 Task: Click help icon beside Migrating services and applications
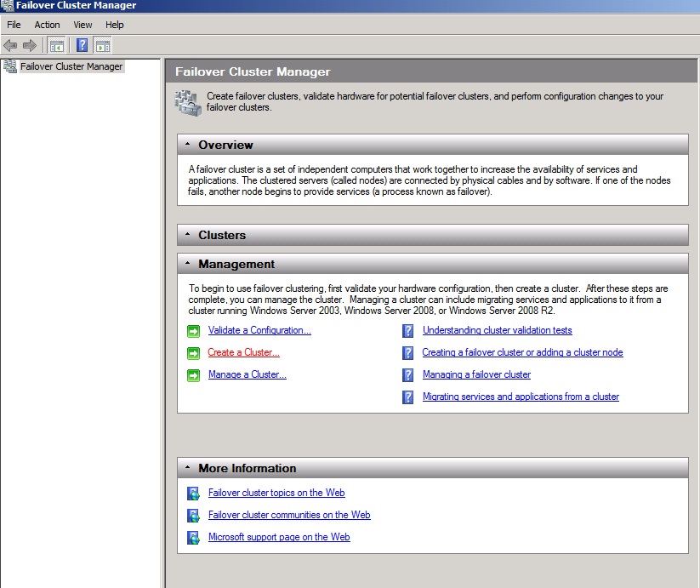coord(407,397)
